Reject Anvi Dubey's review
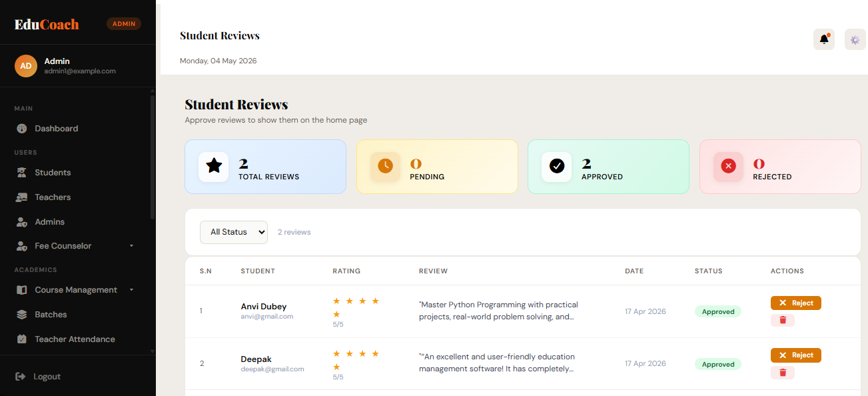Image resolution: width=868 pixels, height=396 pixels. [x=796, y=303]
